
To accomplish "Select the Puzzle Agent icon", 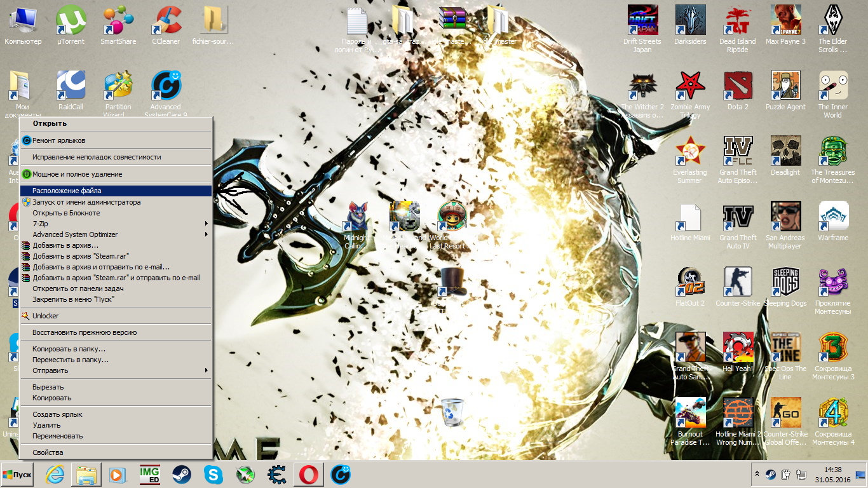I will 785,90.
